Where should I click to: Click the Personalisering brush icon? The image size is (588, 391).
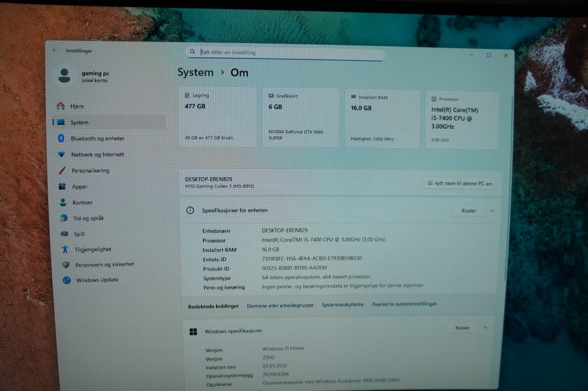tap(62, 170)
